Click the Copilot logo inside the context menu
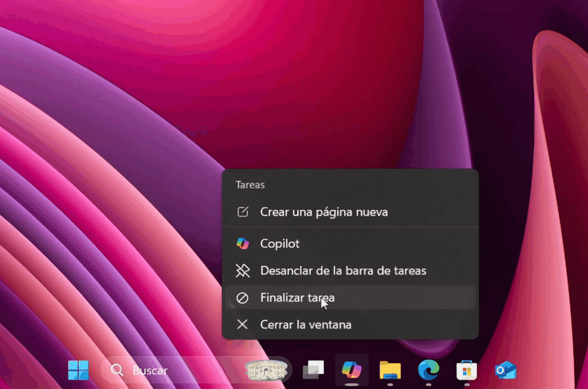Screen dimensions: 588x389 [243, 243]
